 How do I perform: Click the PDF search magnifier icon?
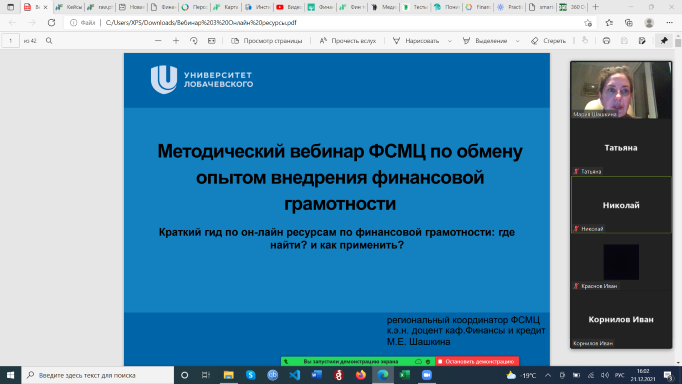tap(49, 40)
